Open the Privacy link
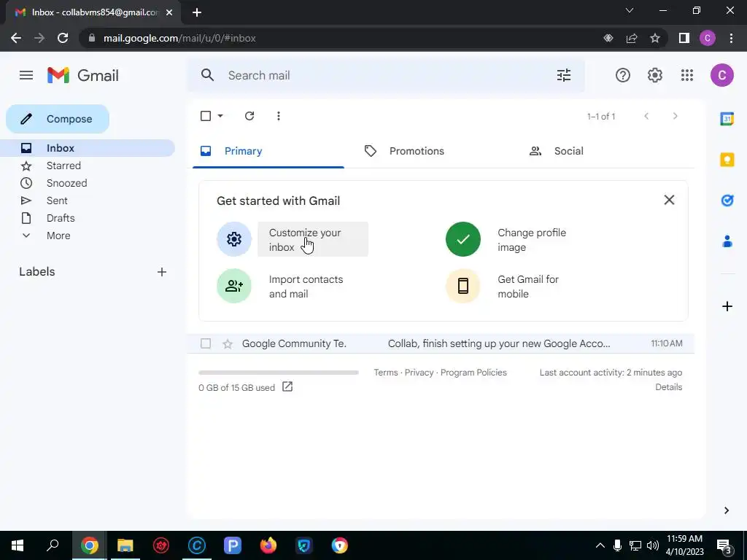Image resolution: width=747 pixels, height=560 pixels. pos(419,373)
